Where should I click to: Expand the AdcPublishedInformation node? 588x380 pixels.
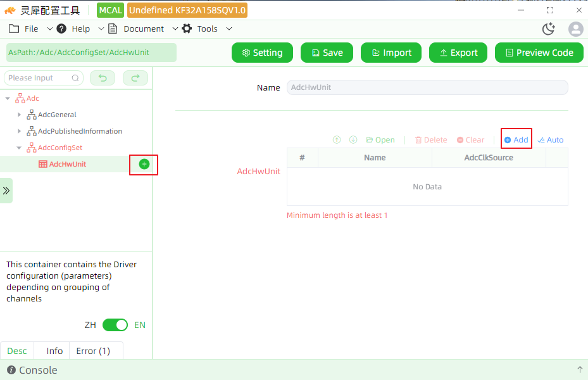[x=19, y=131]
